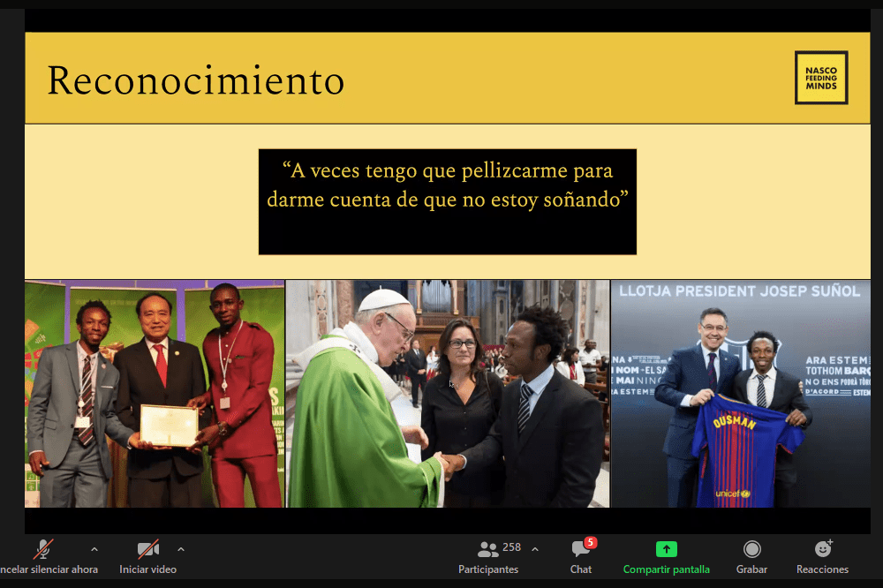Image resolution: width=883 pixels, height=588 pixels.
Task: Open the Chat speech bubble icon
Action: [580, 549]
